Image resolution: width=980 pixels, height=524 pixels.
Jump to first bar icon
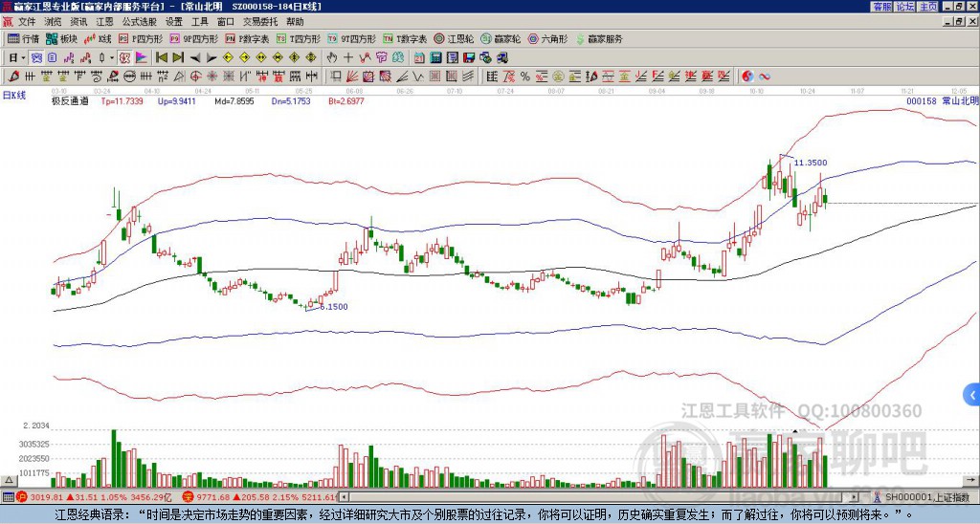(162, 58)
